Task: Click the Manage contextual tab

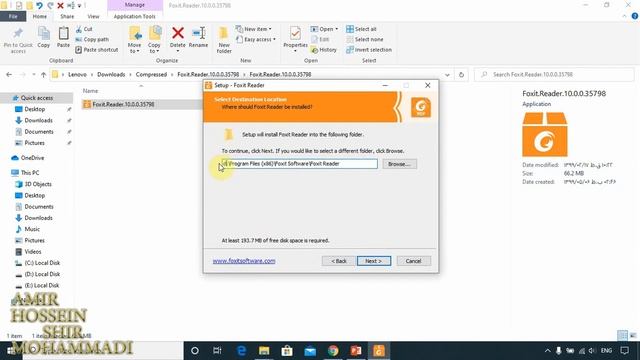Action: [135, 5]
